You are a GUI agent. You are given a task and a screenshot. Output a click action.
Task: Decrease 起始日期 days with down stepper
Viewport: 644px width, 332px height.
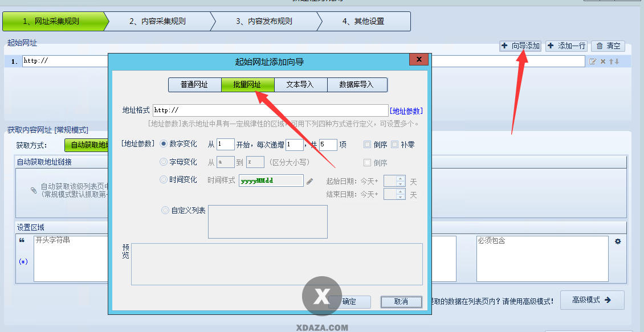pyautogui.click(x=401, y=183)
